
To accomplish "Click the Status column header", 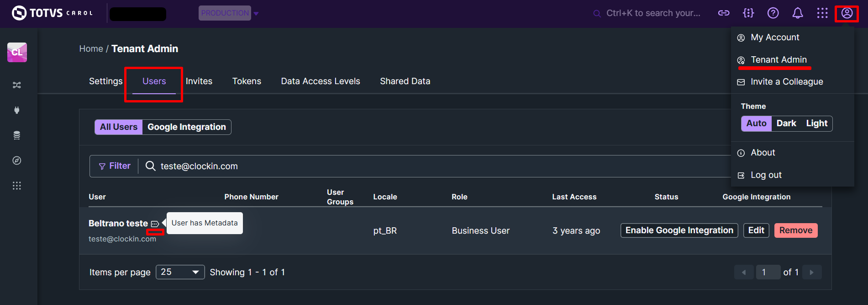I will point(666,197).
